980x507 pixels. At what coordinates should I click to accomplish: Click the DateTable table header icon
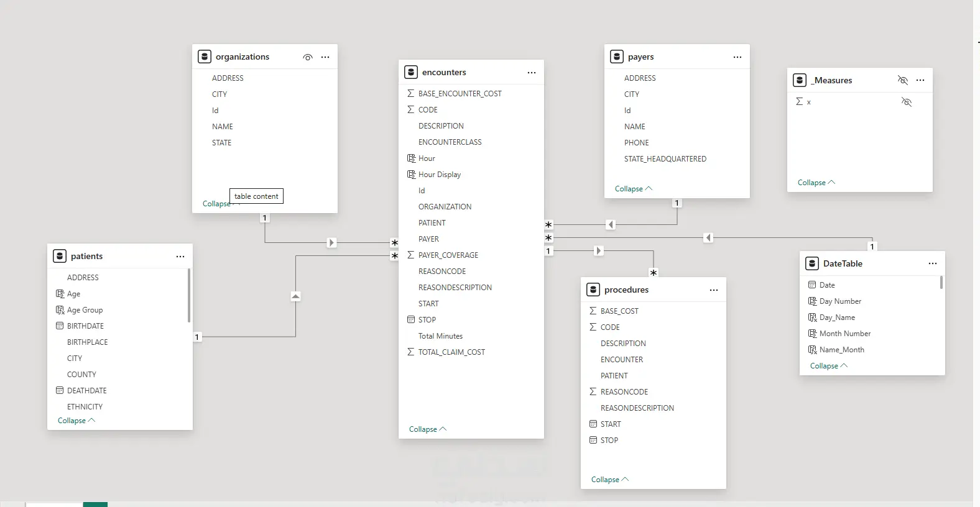click(812, 263)
